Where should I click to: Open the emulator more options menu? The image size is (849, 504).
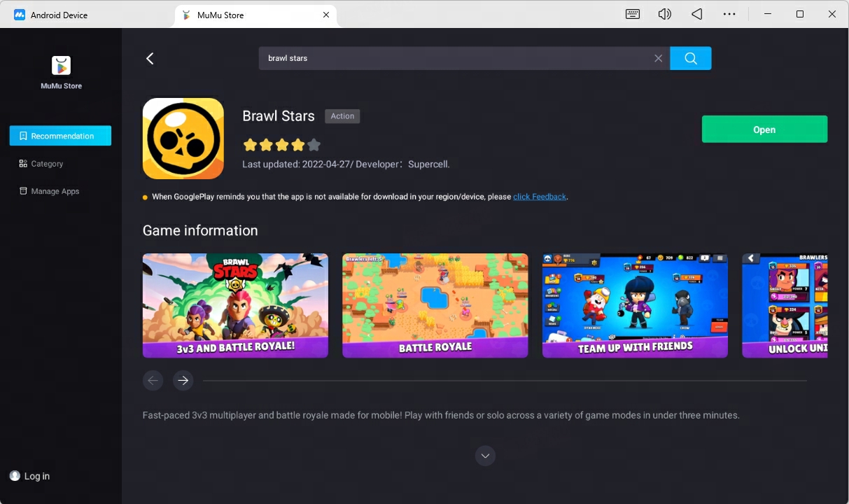(x=729, y=14)
